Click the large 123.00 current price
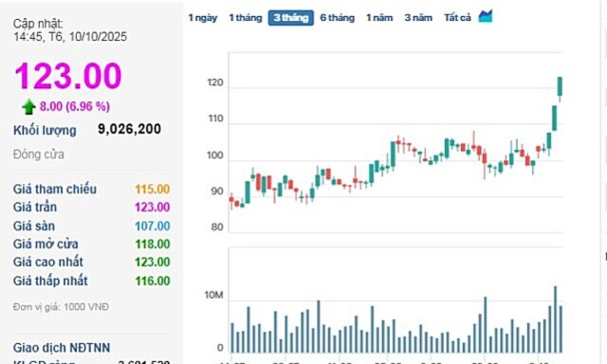Viewport: 607px width, 364px height. tap(68, 76)
